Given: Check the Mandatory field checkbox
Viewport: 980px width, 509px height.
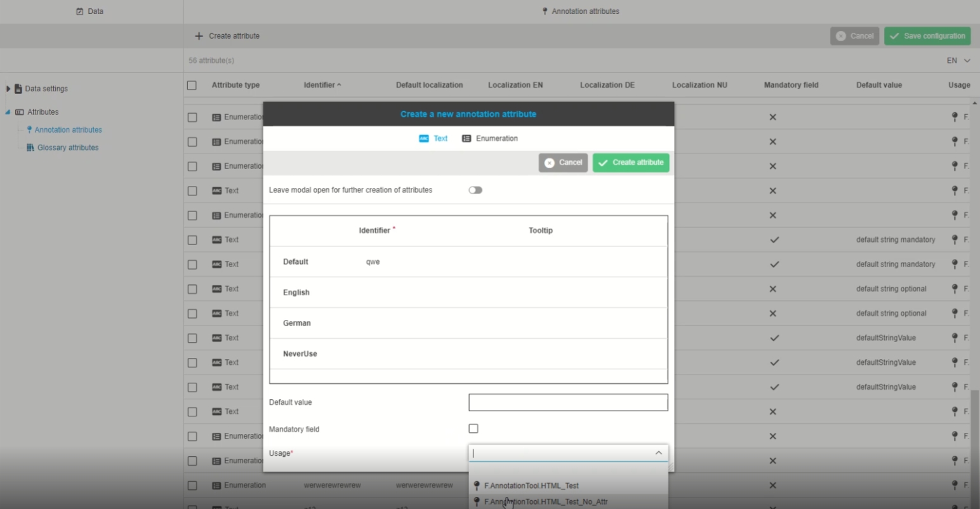Looking at the screenshot, I should pos(473,429).
